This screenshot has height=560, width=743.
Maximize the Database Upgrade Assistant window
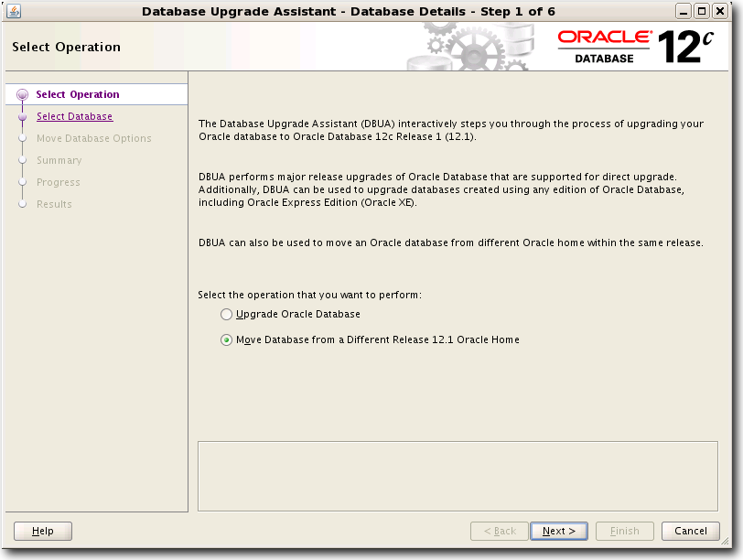click(702, 11)
